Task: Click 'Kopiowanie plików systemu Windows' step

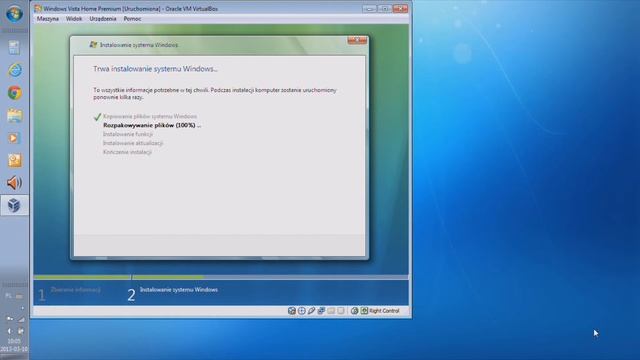Action: (150, 116)
